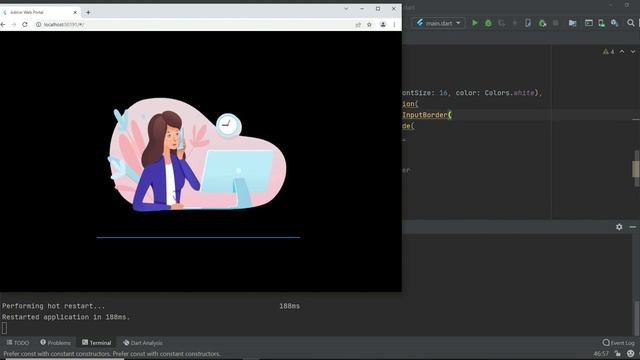The image size is (640, 360).
Task: Open the Chrome profile avatar icon
Action: point(383,24)
